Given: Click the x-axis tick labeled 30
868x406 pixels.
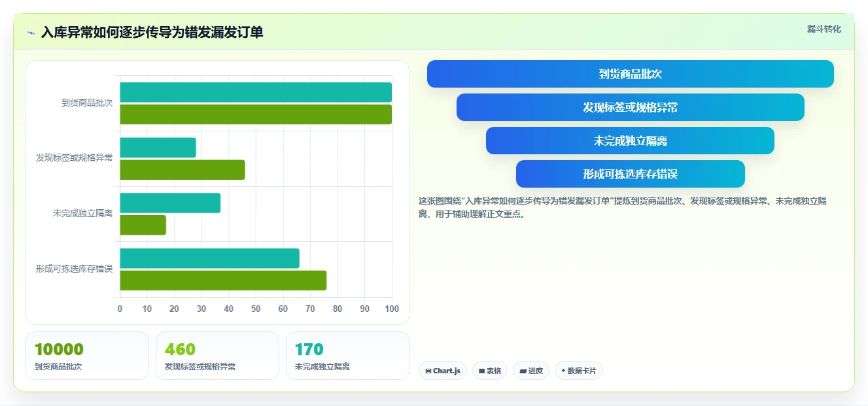Looking at the screenshot, I should click(x=201, y=309).
